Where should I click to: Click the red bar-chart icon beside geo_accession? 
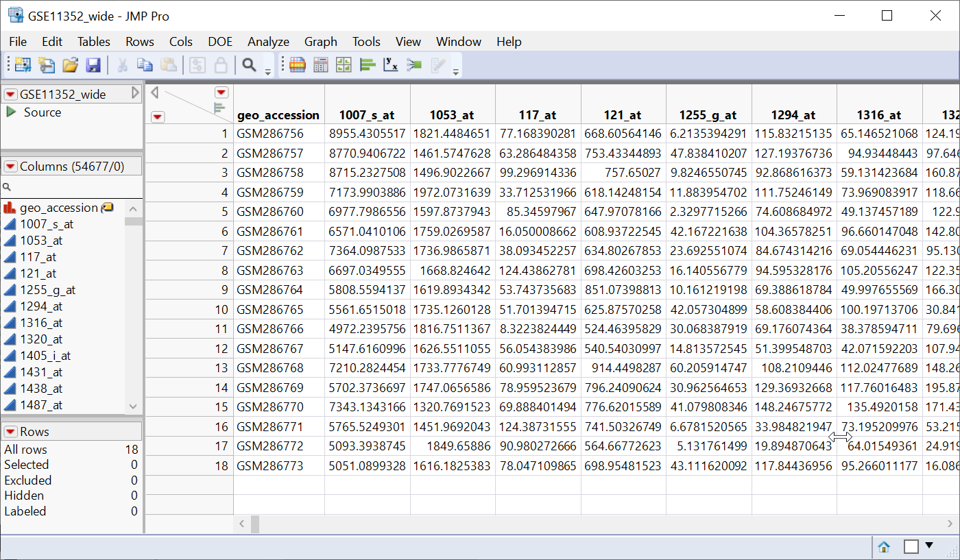click(10, 207)
